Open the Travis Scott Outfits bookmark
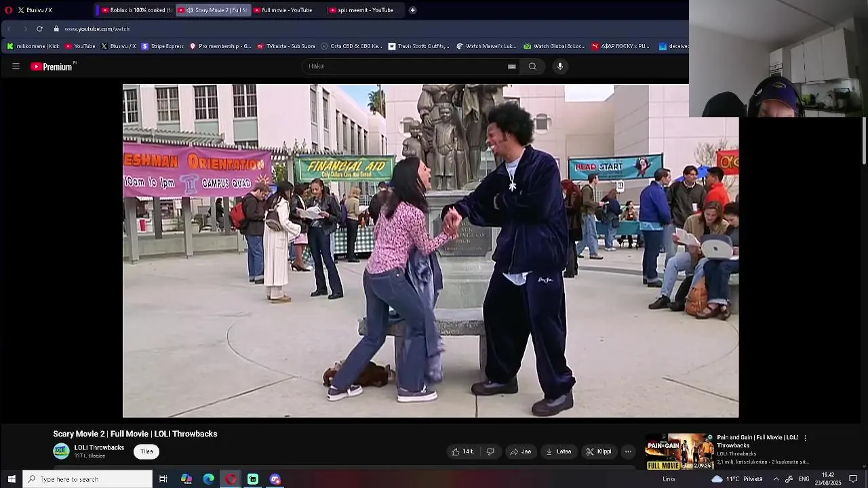Screen dimensions: 868x488 coord(418,46)
